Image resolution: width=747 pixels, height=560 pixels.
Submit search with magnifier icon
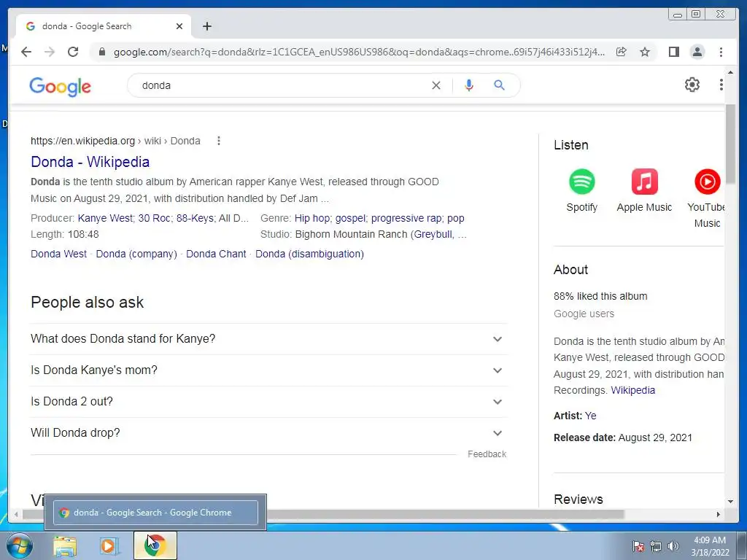499,85
